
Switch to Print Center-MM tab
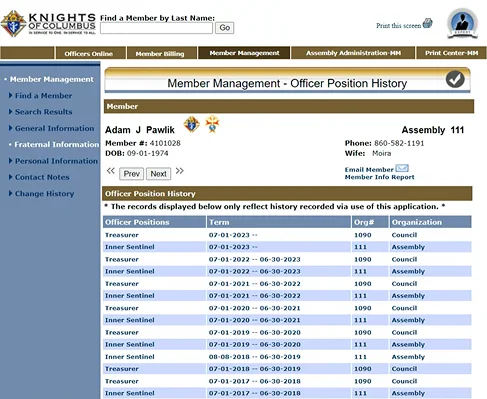tap(451, 53)
